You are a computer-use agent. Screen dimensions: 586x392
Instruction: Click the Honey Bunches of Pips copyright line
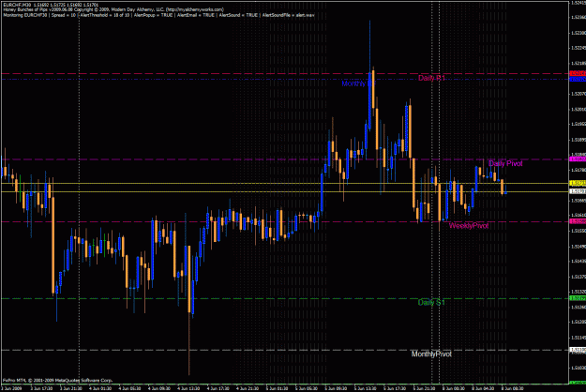[x=113, y=9]
